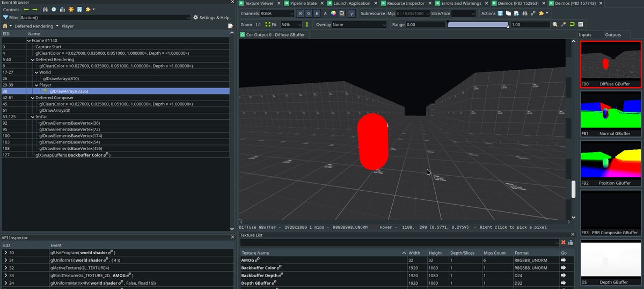Screen dimensions: 644x289
Task: Click the green reset range arrow icon
Action: [x=572, y=25]
